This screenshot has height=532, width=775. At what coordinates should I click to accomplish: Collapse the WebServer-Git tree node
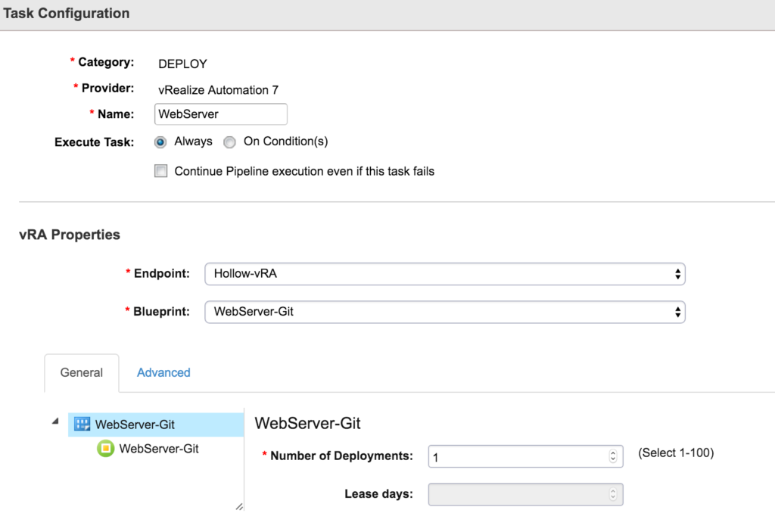click(55, 422)
